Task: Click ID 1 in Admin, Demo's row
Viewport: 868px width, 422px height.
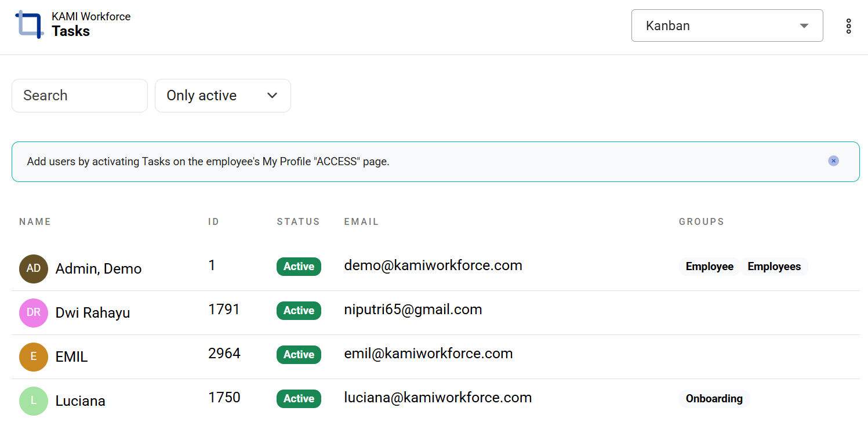Action: pos(212,265)
